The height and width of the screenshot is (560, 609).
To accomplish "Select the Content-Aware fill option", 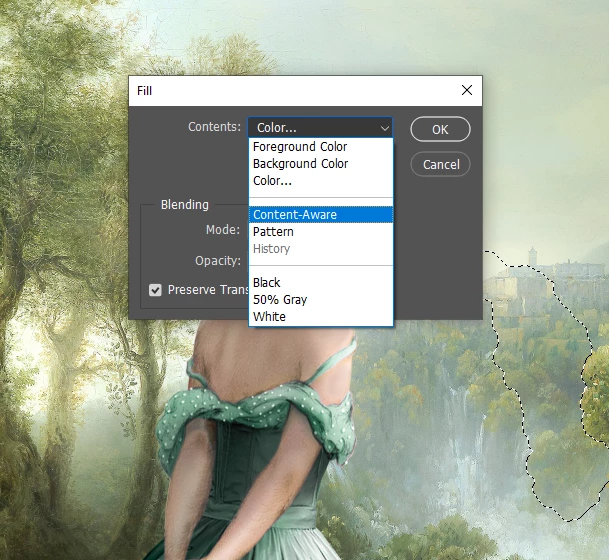I will tap(320, 215).
